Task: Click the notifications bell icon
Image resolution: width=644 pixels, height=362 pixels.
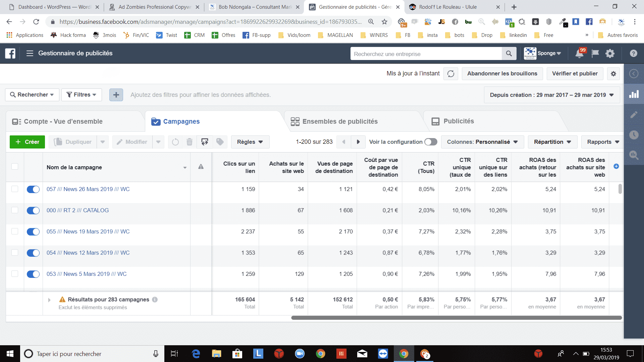Action: pyautogui.click(x=579, y=54)
